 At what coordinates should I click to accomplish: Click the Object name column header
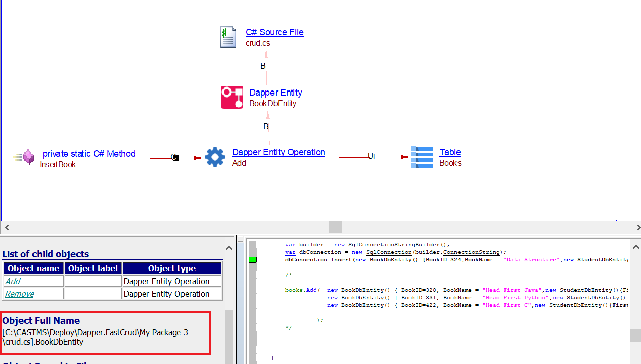(33, 268)
